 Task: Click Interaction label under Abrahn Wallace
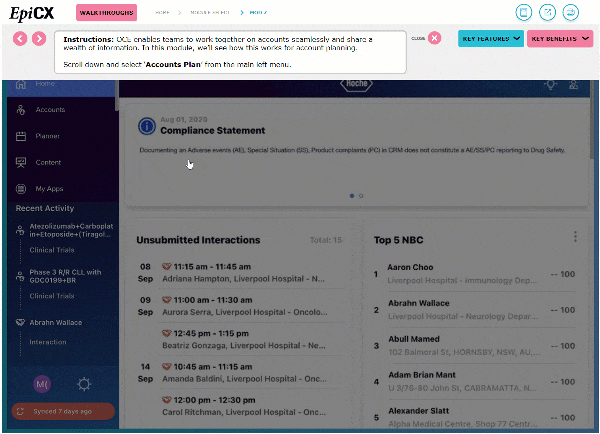click(x=48, y=342)
